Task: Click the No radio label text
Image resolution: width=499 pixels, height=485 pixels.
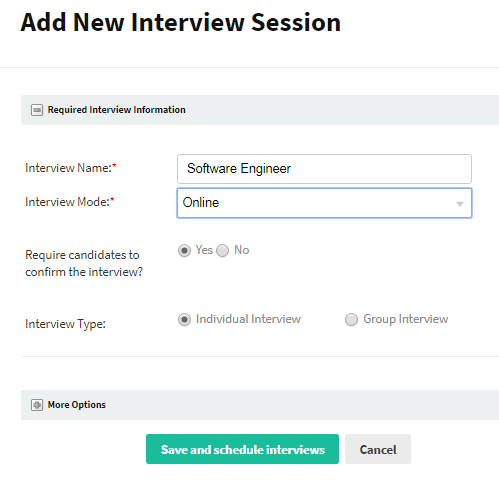Action: [x=242, y=250]
